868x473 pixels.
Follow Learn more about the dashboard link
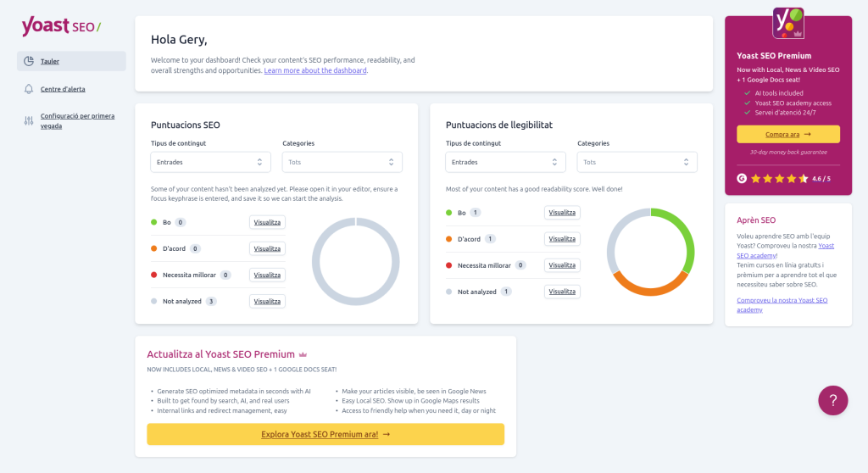point(315,71)
